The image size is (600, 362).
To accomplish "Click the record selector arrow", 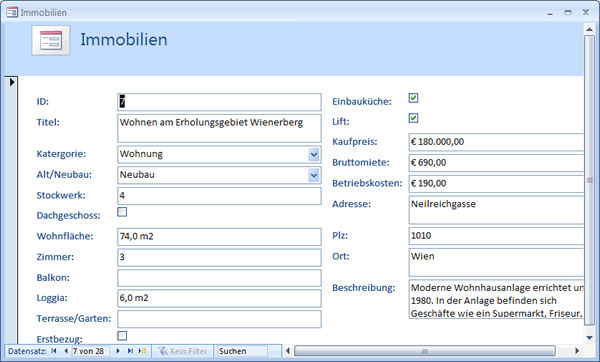I will 12,82.
